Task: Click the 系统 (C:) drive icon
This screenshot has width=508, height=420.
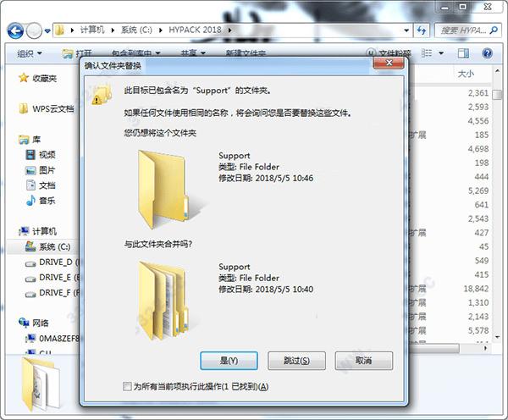Action: [x=30, y=246]
